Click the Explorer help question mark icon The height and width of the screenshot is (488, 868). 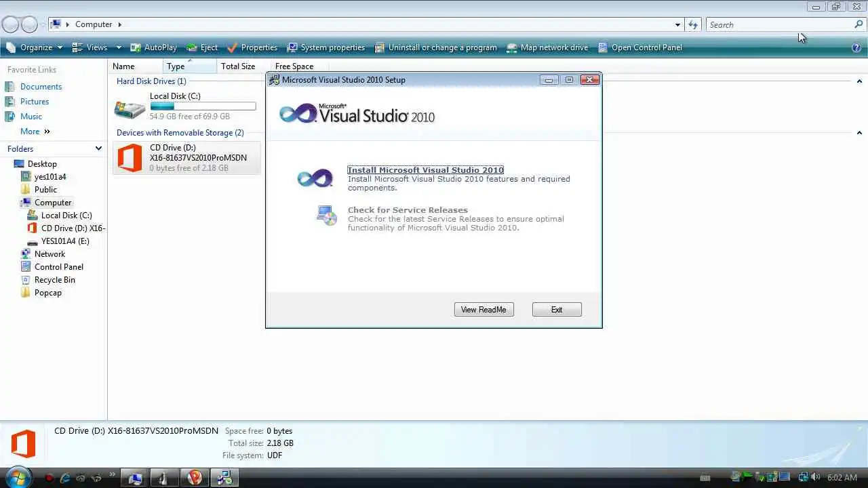pos(856,47)
